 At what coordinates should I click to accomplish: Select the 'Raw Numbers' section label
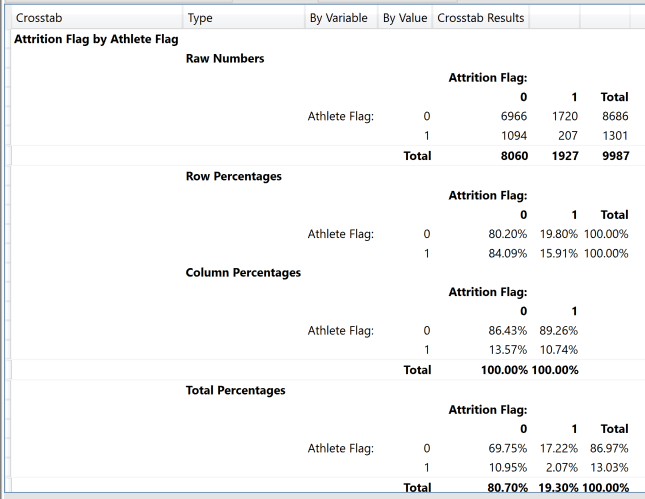(x=225, y=58)
